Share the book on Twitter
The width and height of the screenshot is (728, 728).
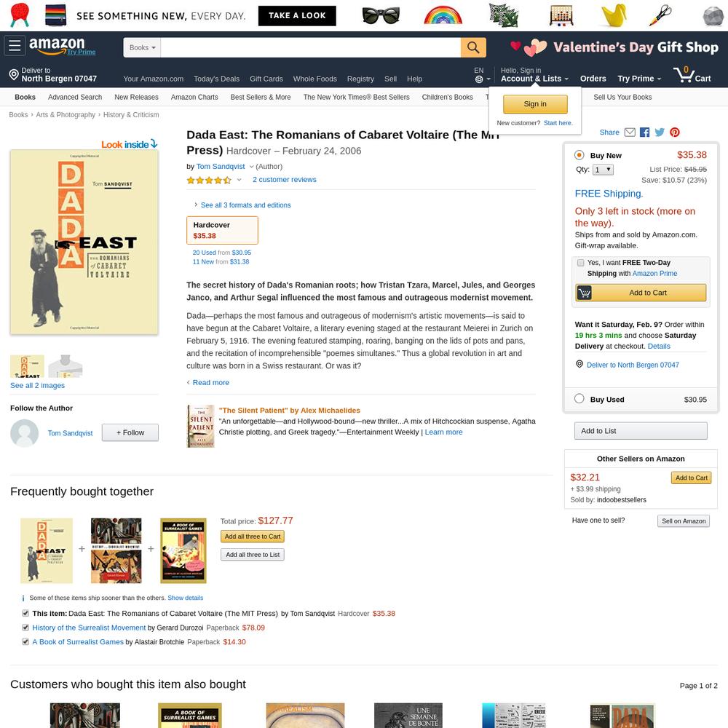point(660,132)
